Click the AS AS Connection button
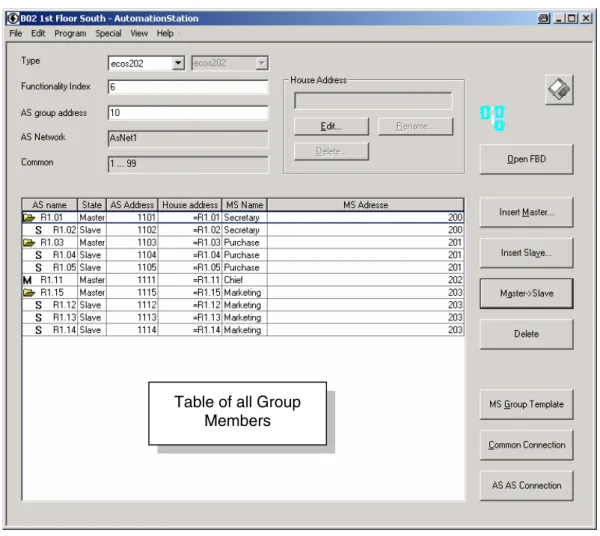This screenshot has height=536, width=600. 527,485
